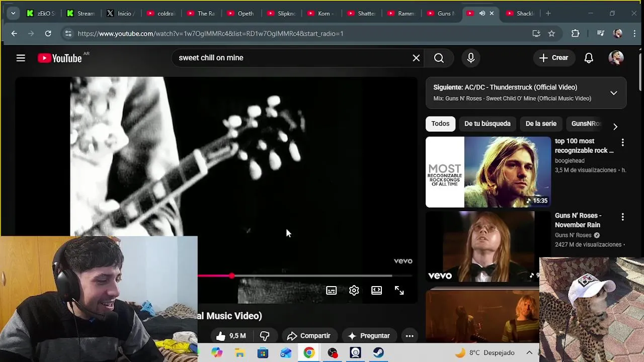
Task: Open 'top 100 most recognizable rock' title
Action: click(x=584, y=146)
